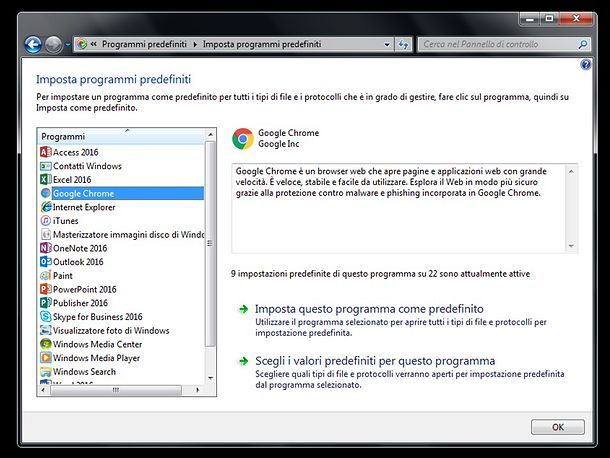
Task: Click the search magnifier icon
Action: click(x=582, y=44)
